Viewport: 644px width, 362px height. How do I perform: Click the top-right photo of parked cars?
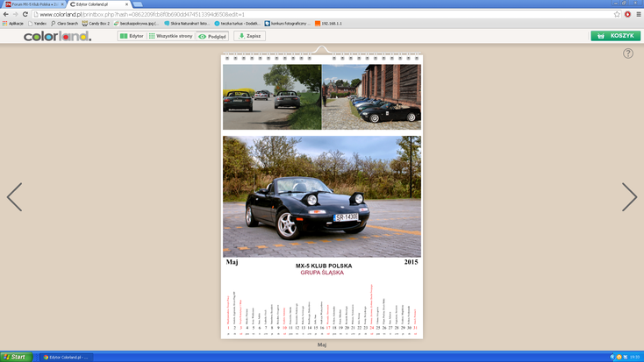point(372,97)
